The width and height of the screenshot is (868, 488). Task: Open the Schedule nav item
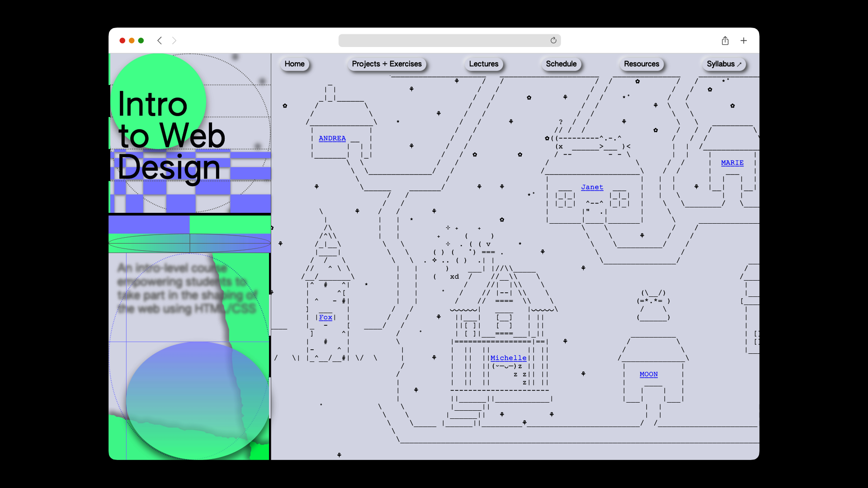[561, 64]
